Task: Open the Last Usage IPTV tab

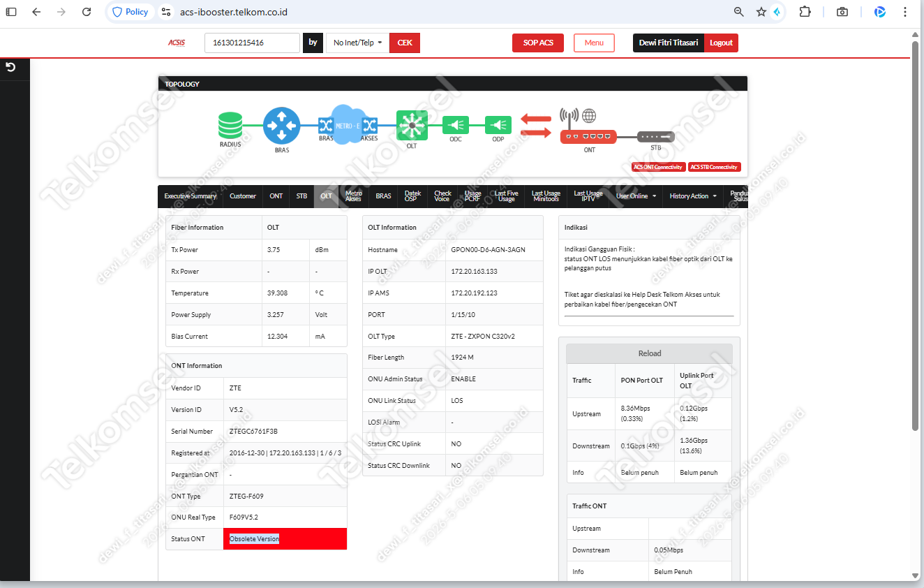Action: [588, 196]
